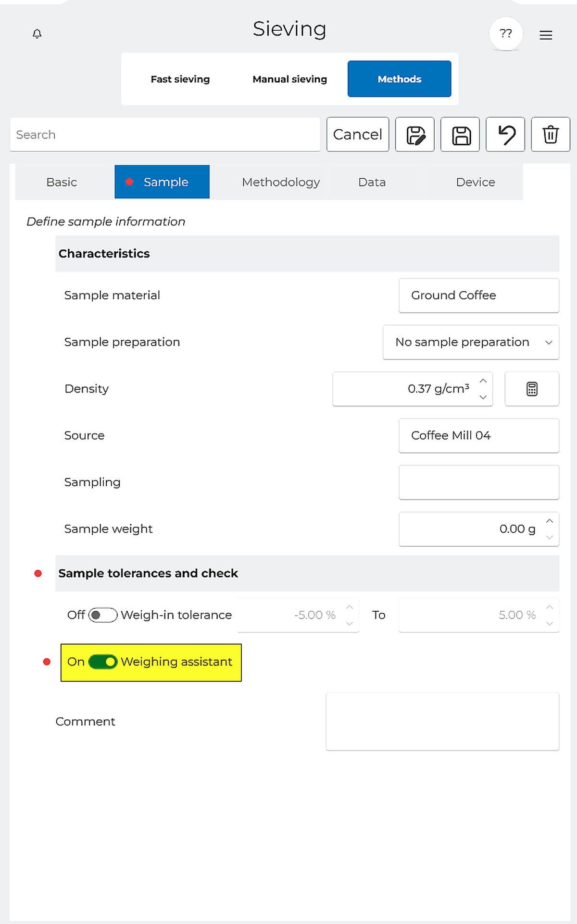Increase the Density value with up arrow
The height and width of the screenshot is (924, 577).
pos(483,381)
